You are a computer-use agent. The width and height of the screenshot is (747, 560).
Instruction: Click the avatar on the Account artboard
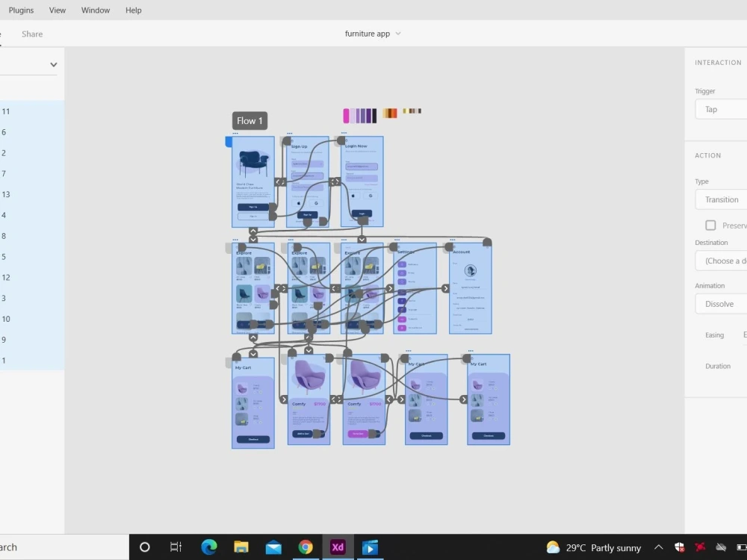(470, 270)
